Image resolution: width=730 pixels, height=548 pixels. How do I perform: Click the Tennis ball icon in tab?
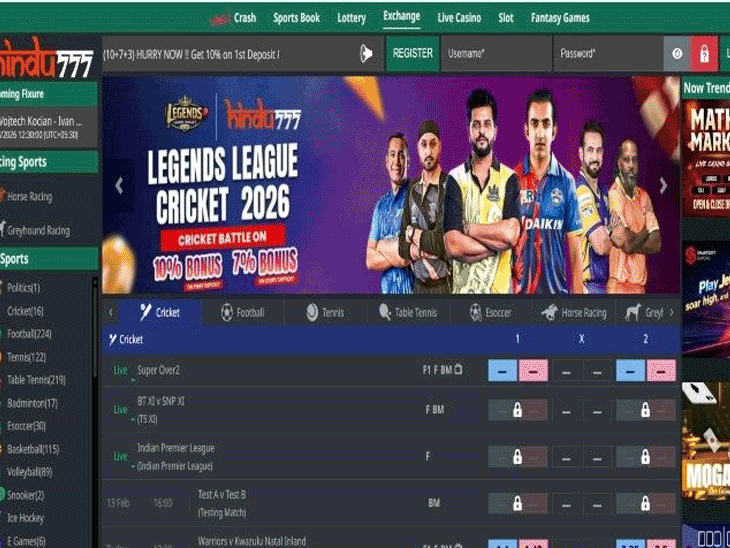(x=312, y=312)
